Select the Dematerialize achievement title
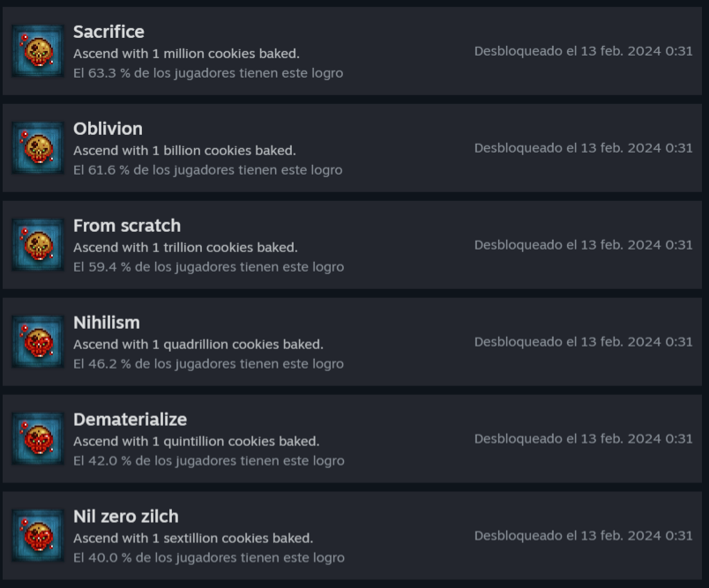This screenshot has width=709, height=588. click(130, 420)
